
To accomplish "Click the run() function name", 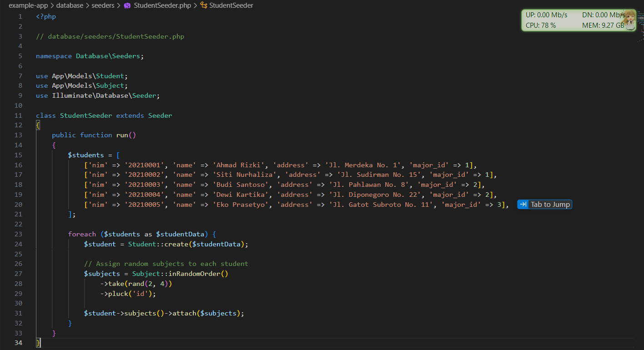I will pyautogui.click(x=126, y=135).
